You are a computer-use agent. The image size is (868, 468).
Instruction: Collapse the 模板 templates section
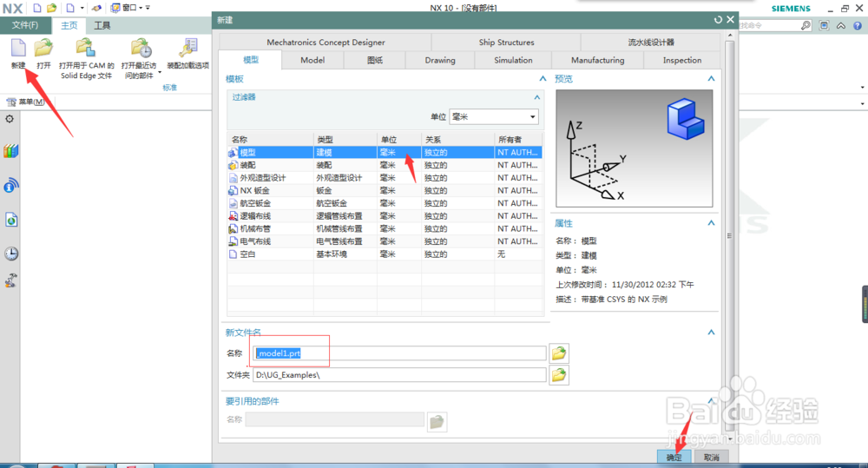pos(542,79)
